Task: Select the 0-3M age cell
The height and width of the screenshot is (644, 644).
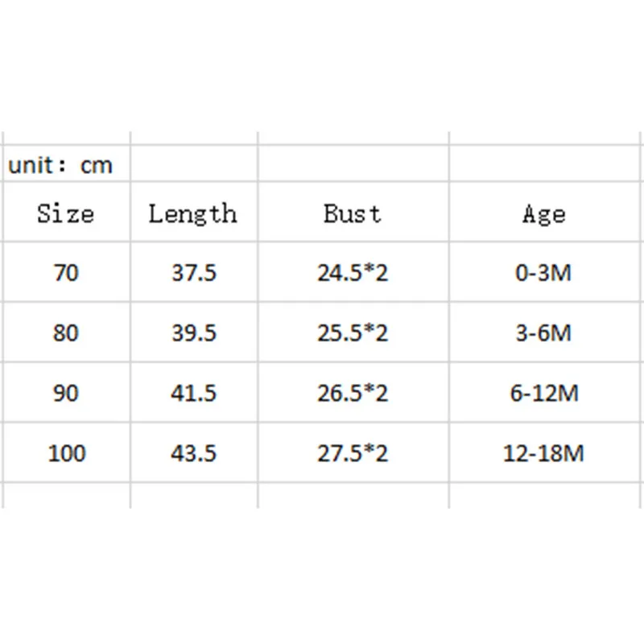Action: pos(545,272)
